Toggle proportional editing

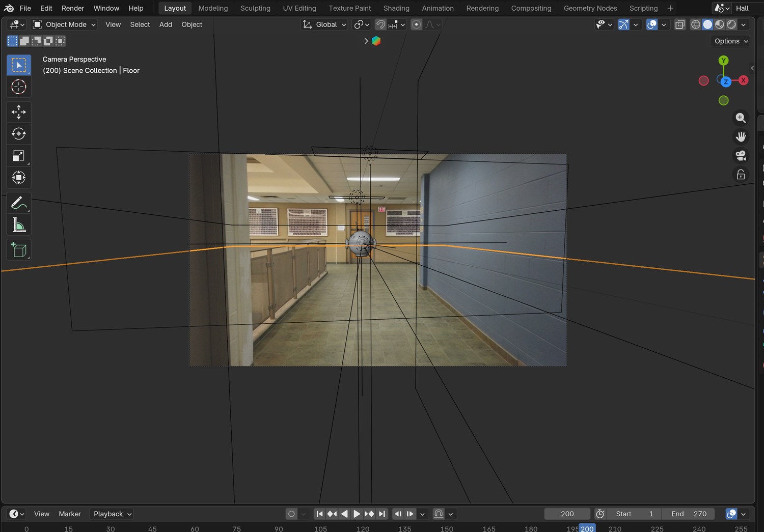point(416,24)
